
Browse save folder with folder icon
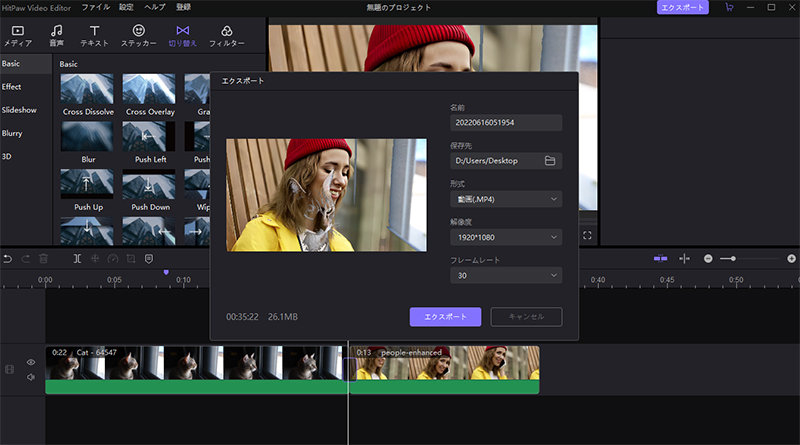pos(549,160)
